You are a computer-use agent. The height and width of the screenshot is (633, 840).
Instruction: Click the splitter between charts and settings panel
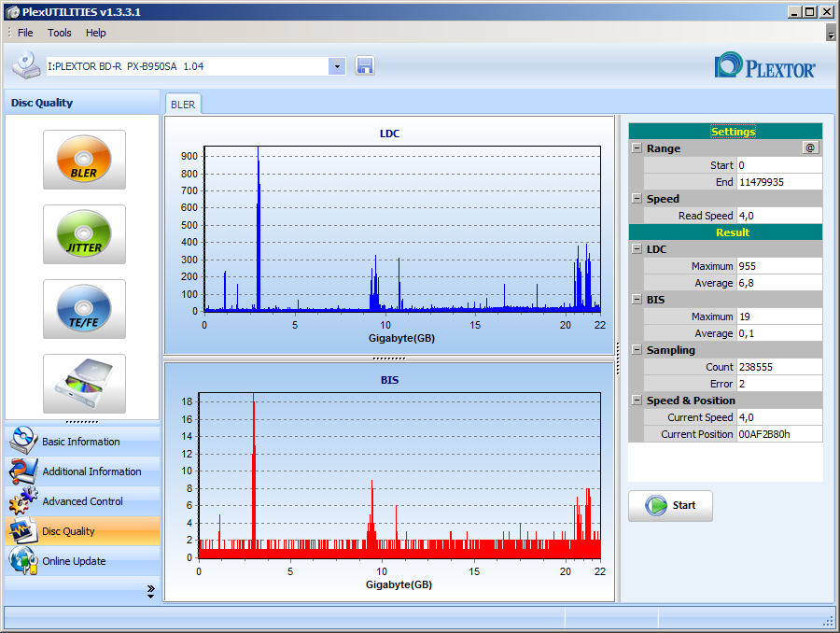(618, 358)
